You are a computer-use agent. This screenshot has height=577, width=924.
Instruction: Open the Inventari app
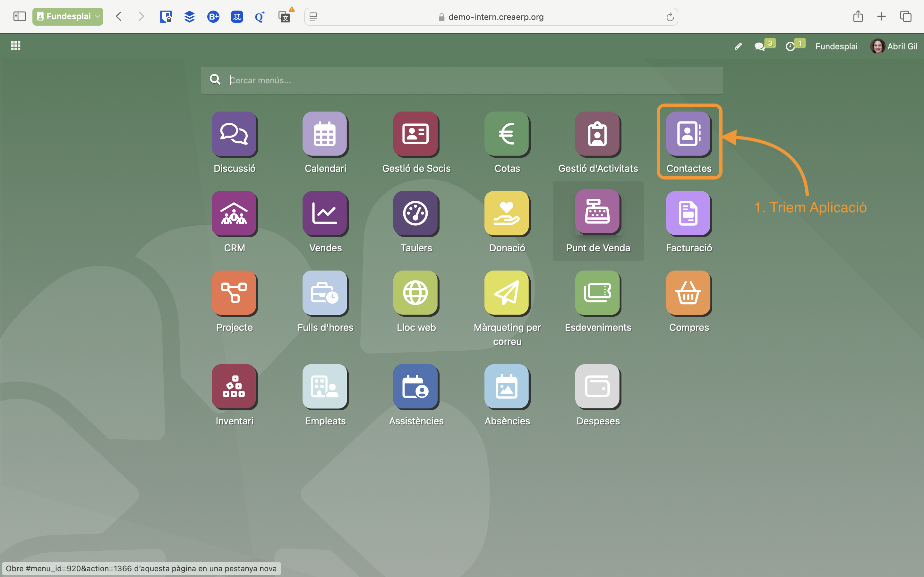234,386
